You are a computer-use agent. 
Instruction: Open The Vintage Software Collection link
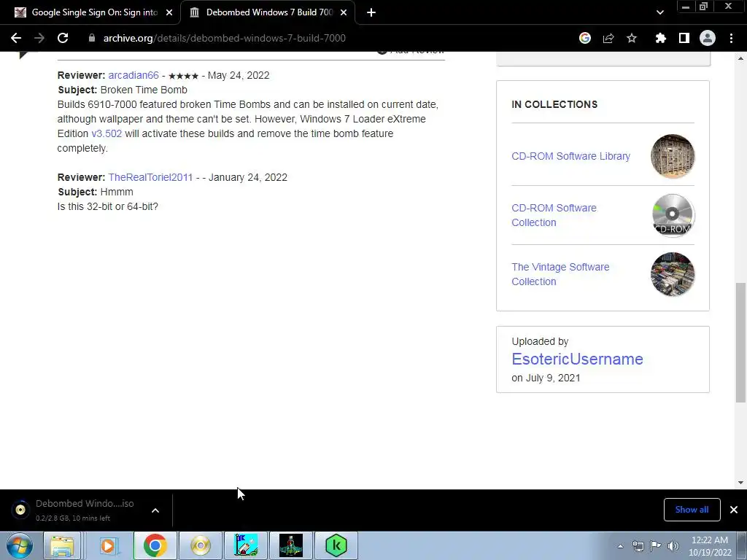coord(560,274)
